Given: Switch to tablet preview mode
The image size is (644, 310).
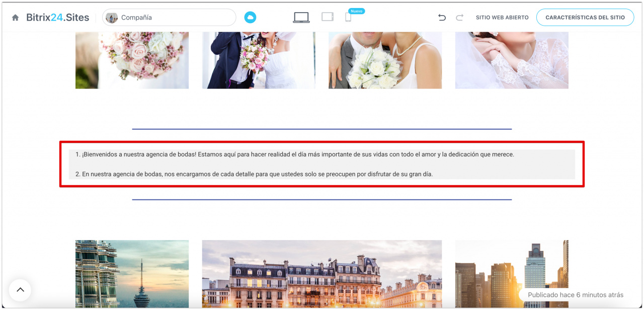Looking at the screenshot, I should coord(328,17).
